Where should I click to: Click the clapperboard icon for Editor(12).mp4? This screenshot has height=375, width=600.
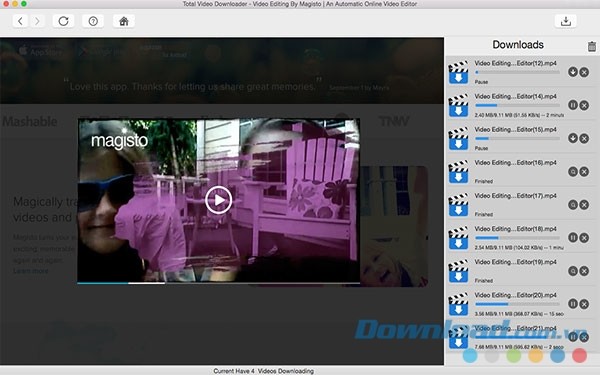458,72
